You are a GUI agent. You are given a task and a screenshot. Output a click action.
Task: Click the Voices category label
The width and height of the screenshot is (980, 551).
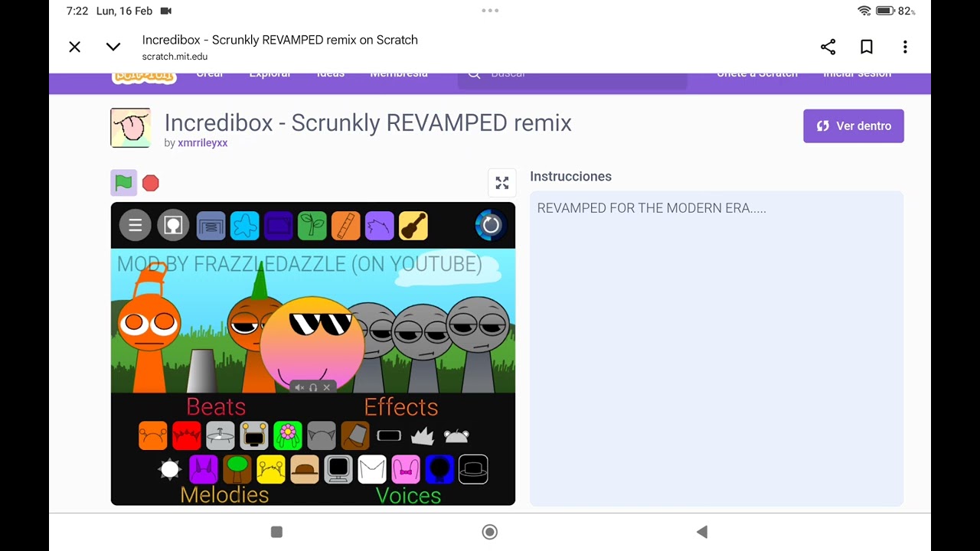coord(408,495)
